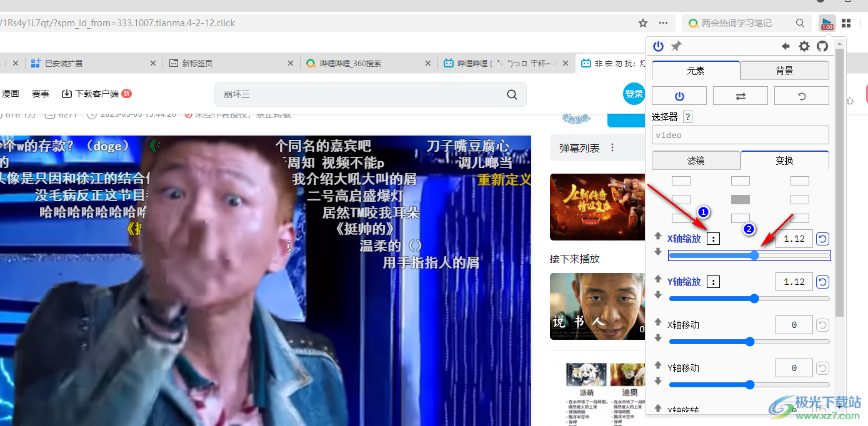This screenshot has height=426, width=868.
Task: Open the browser extensions grid icon
Action: pos(846,23)
